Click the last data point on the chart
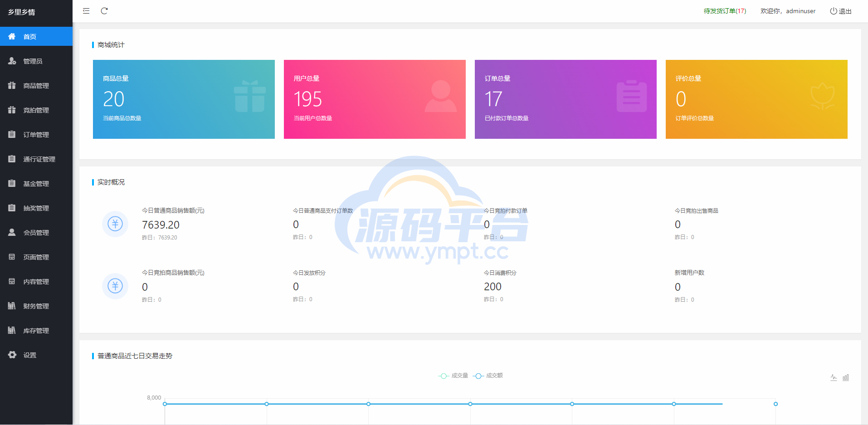This screenshot has height=425, width=868. [775, 404]
